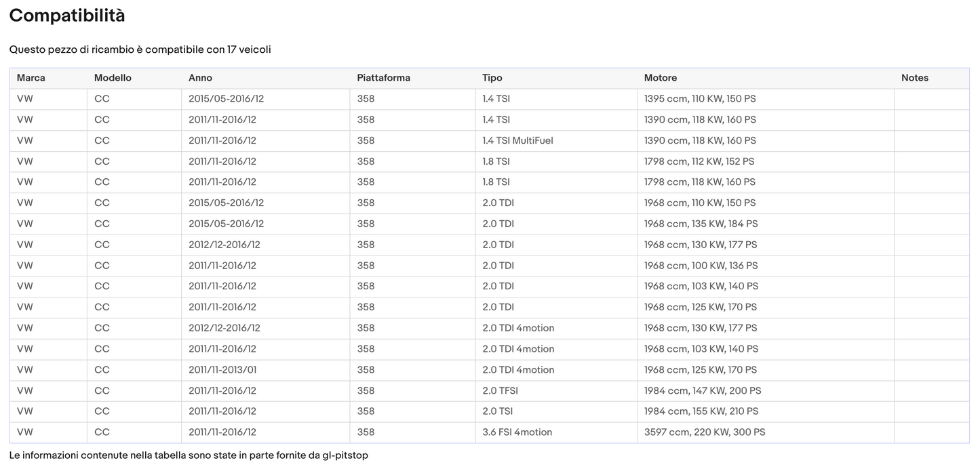The height and width of the screenshot is (471, 980).
Task: Select the Modello column header
Action: 113,78
